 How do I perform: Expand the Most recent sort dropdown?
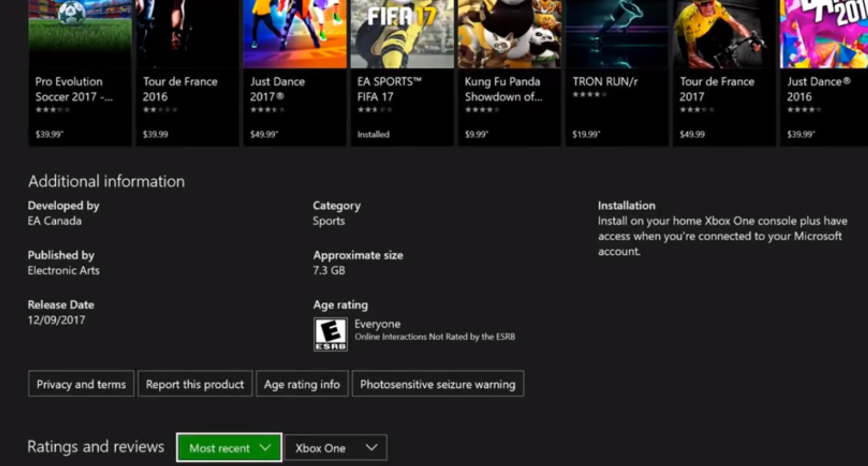[229, 447]
